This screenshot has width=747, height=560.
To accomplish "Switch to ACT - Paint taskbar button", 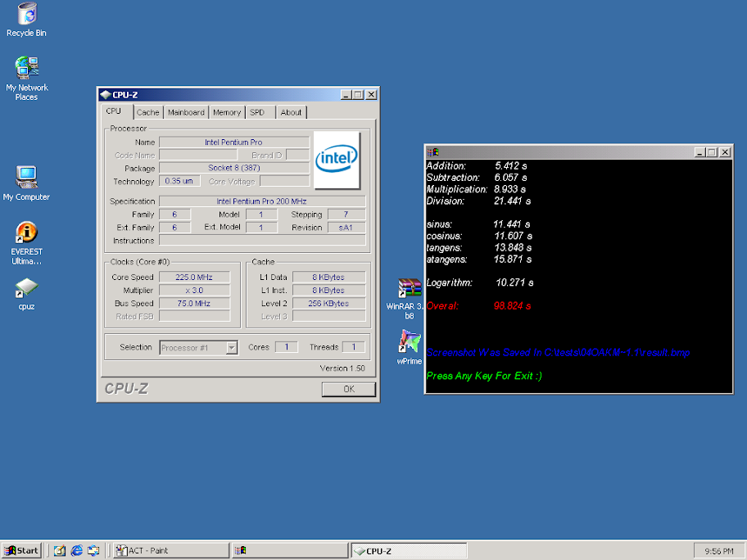I will 171,550.
